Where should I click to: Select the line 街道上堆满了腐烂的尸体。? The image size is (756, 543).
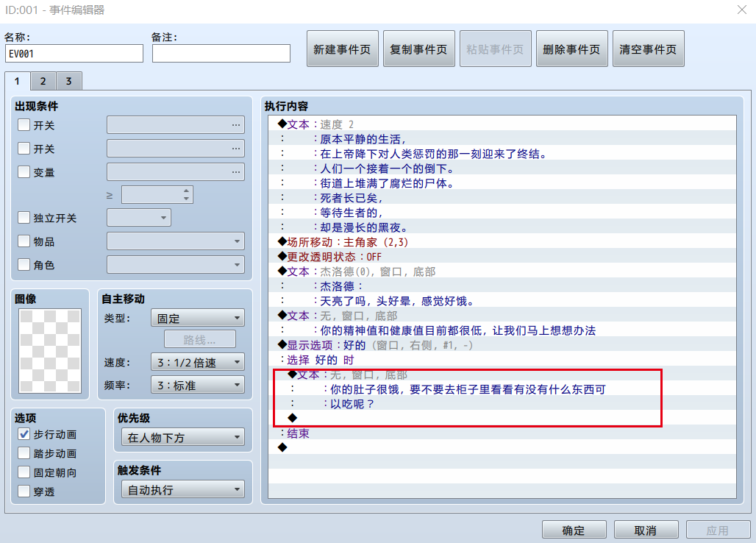point(502,183)
